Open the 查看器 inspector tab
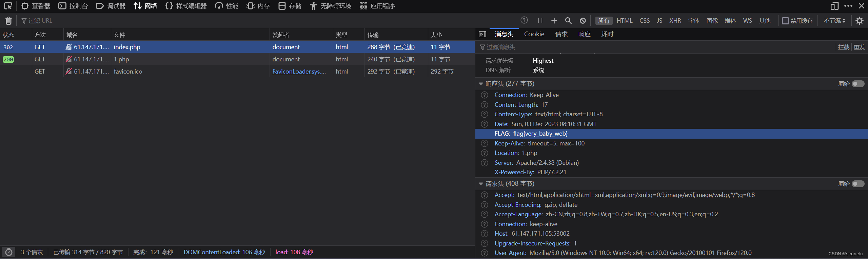The width and height of the screenshot is (868, 259). click(36, 6)
